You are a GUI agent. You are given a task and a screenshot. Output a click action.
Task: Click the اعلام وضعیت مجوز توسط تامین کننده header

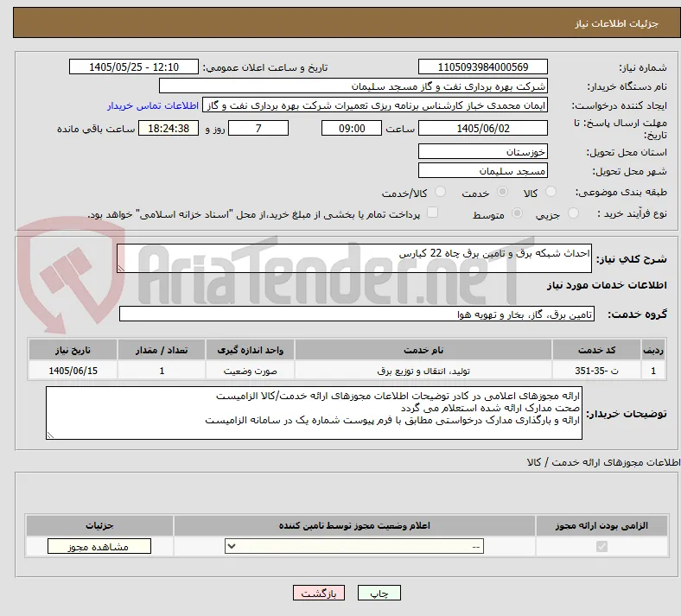(x=354, y=525)
